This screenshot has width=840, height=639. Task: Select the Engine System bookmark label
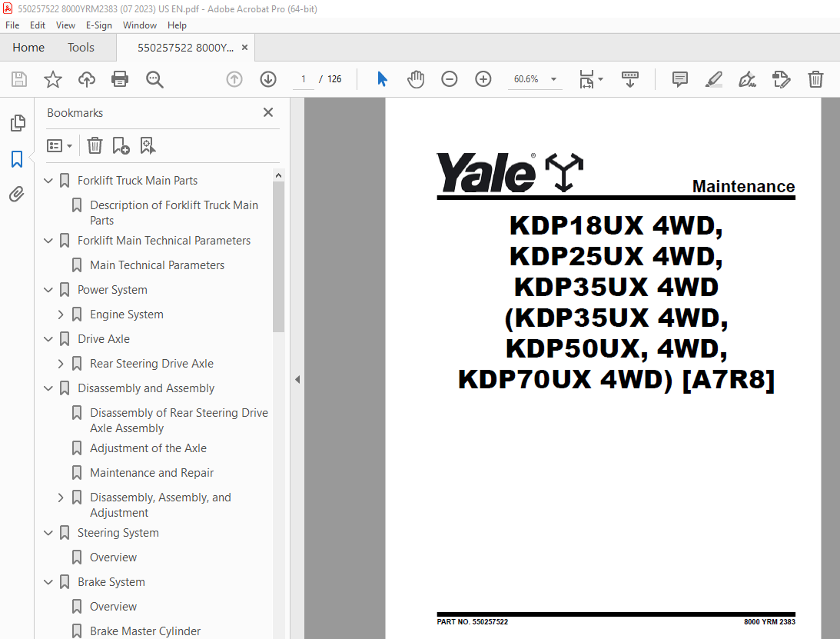tap(127, 315)
